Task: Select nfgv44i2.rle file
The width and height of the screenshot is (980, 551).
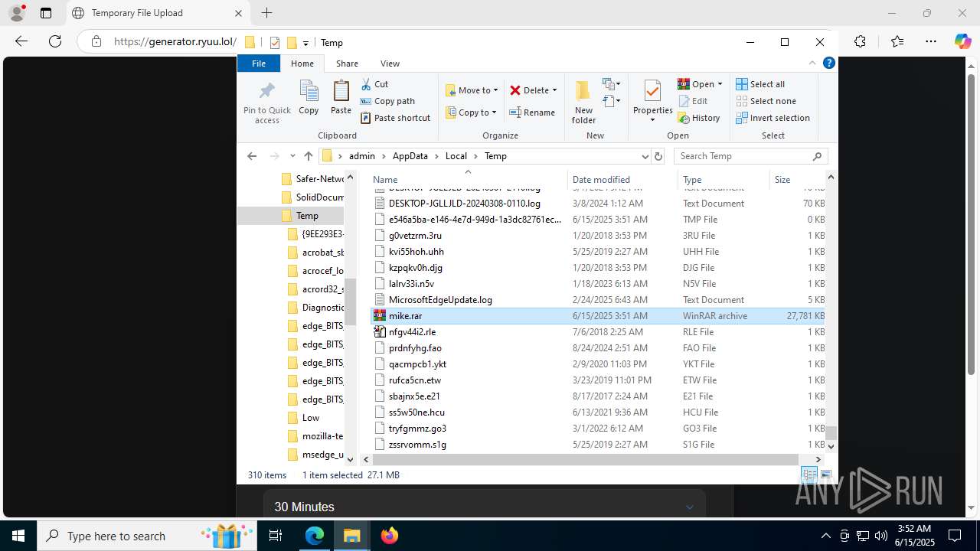Action: tap(599, 332)
